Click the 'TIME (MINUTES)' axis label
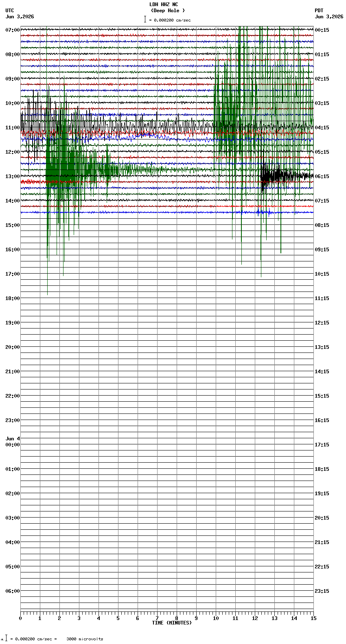This screenshot has height=644, width=346. pos(172,622)
